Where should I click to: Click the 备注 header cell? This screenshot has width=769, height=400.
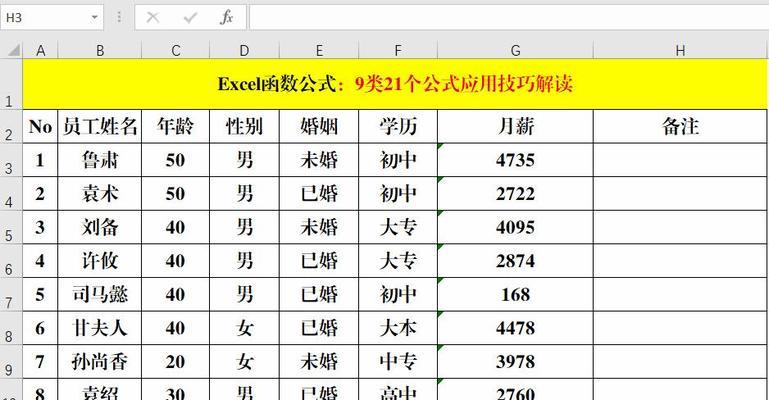(x=680, y=126)
